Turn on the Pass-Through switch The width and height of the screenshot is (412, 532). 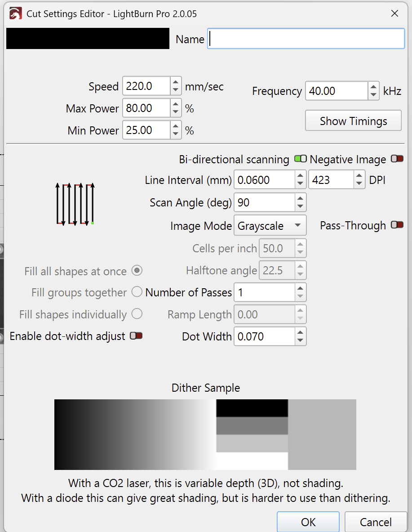tap(397, 225)
